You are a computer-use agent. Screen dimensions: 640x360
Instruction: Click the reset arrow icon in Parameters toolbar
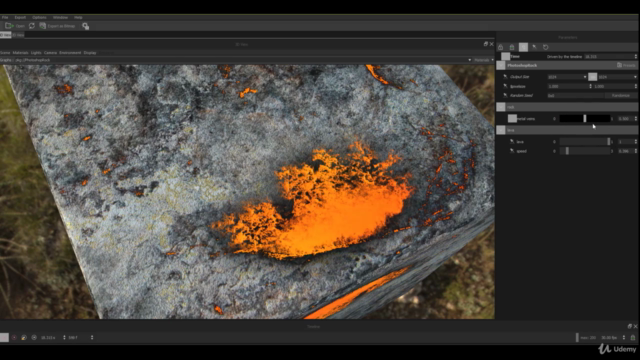click(x=546, y=47)
